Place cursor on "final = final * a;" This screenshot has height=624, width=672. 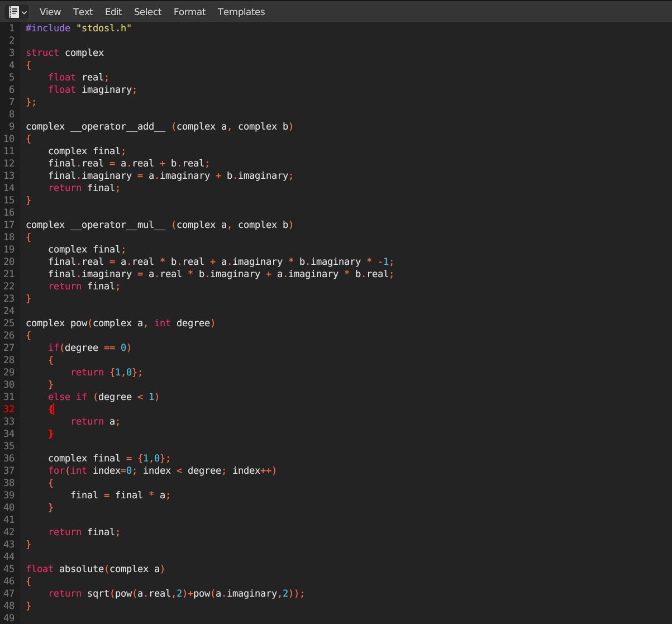pos(120,495)
